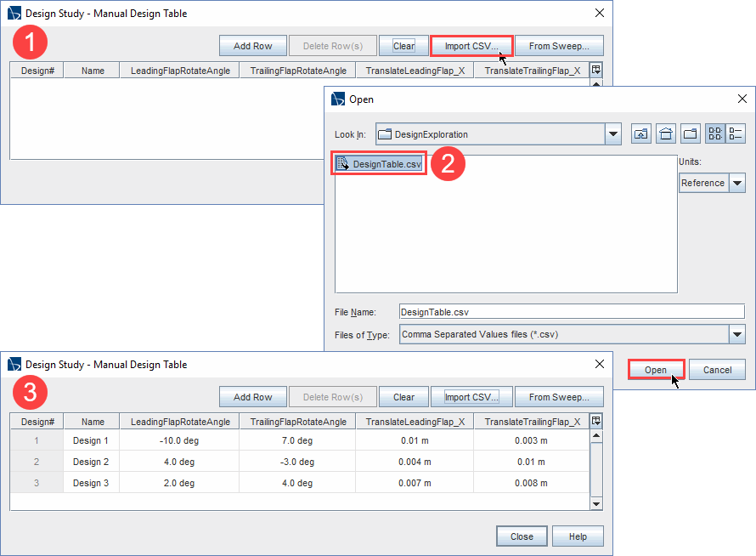This screenshot has width=756, height=556.
Task: Select the DesignTable.csv file
Action: [379, 163]
